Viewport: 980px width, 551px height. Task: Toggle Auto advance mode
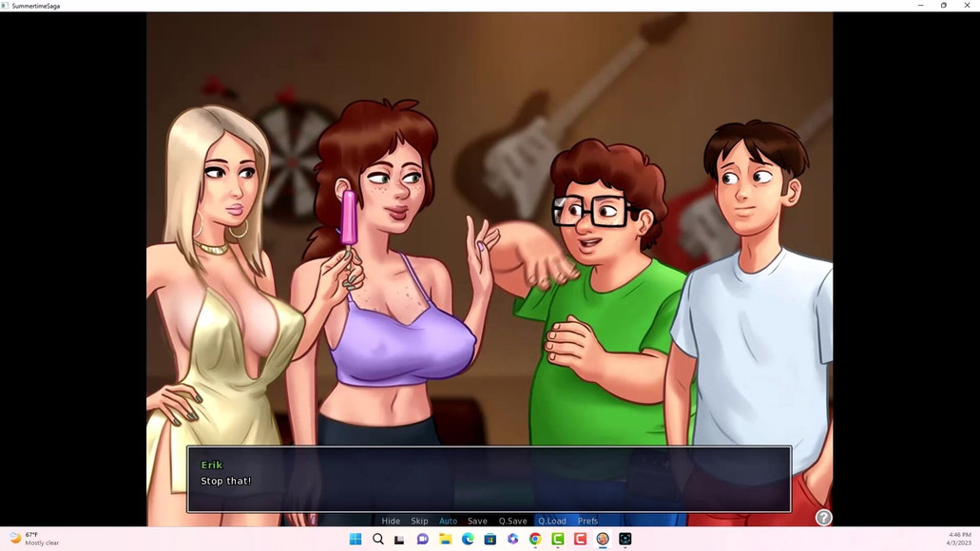(448, 521)
